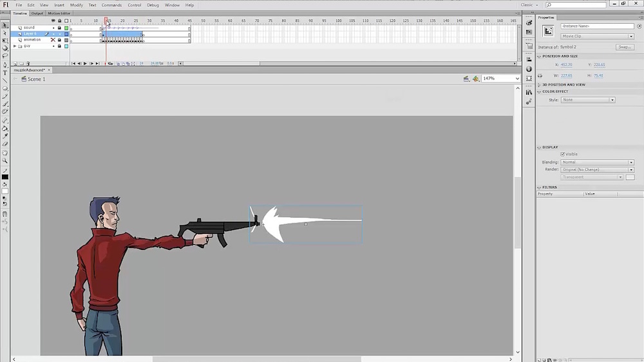The height and width of the screenshot is (362, 644).
Task: Show the hidden animation layer
Action: [x=53, y=40]
